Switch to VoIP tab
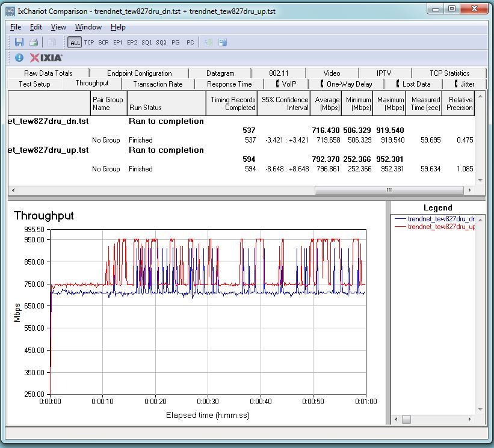 [286, 84]
